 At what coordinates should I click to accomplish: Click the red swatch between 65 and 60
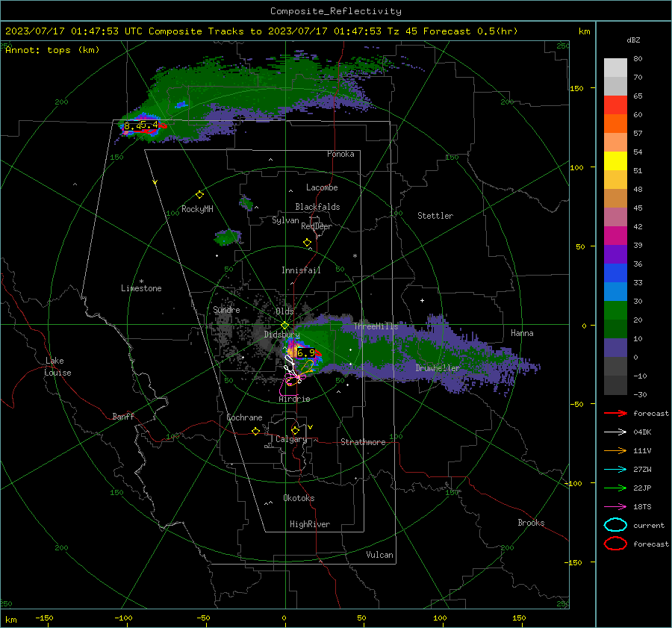coord(615,105)
